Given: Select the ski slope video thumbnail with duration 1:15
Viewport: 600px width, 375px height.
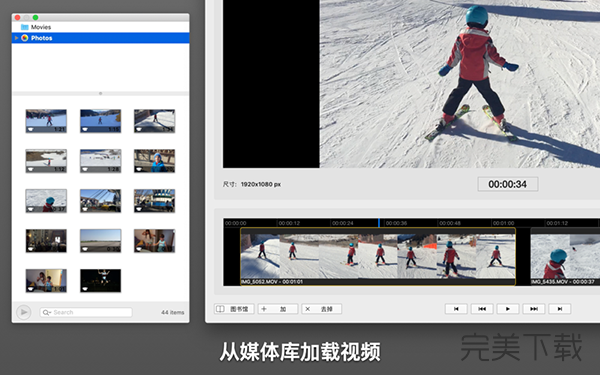Looking at the screenshot, I should (100, 121).
